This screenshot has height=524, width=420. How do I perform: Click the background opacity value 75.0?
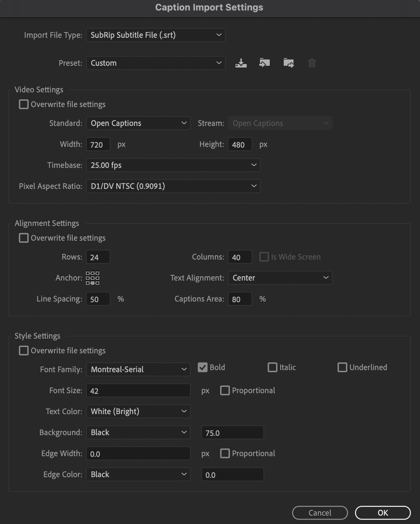click(232, 432)
